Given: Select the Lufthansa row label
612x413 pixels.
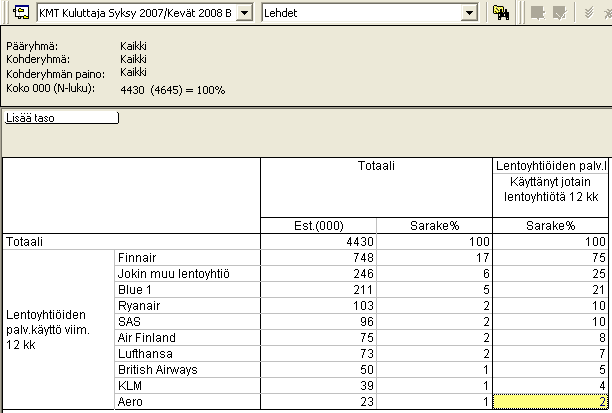Looking at the screenshot, I should 187,354.
